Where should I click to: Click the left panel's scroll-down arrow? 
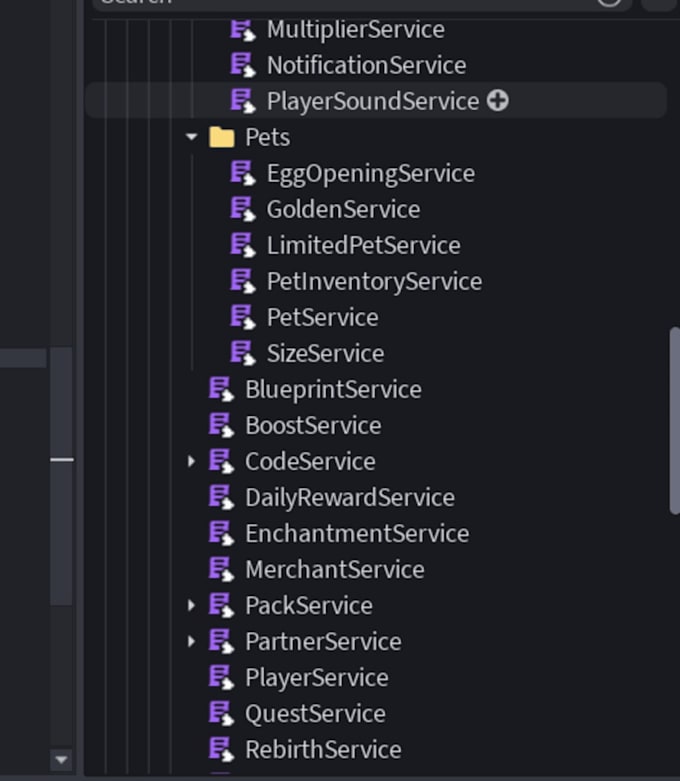61,760
